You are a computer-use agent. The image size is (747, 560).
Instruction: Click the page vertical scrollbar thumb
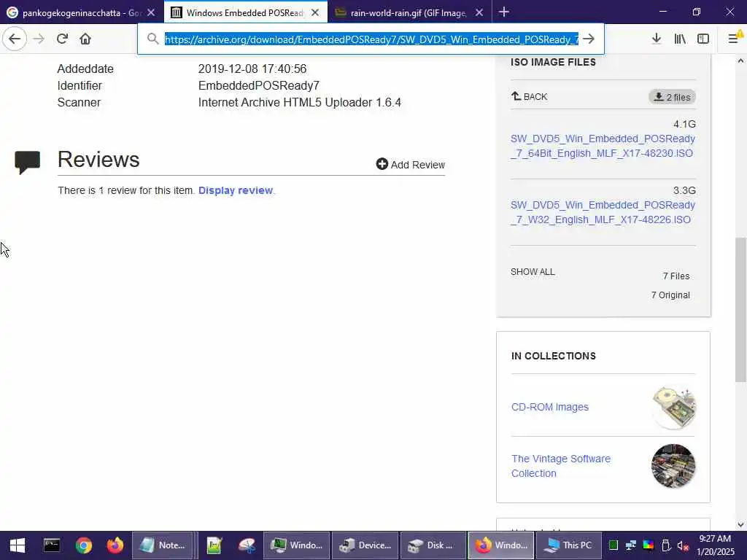click(740, 309)
